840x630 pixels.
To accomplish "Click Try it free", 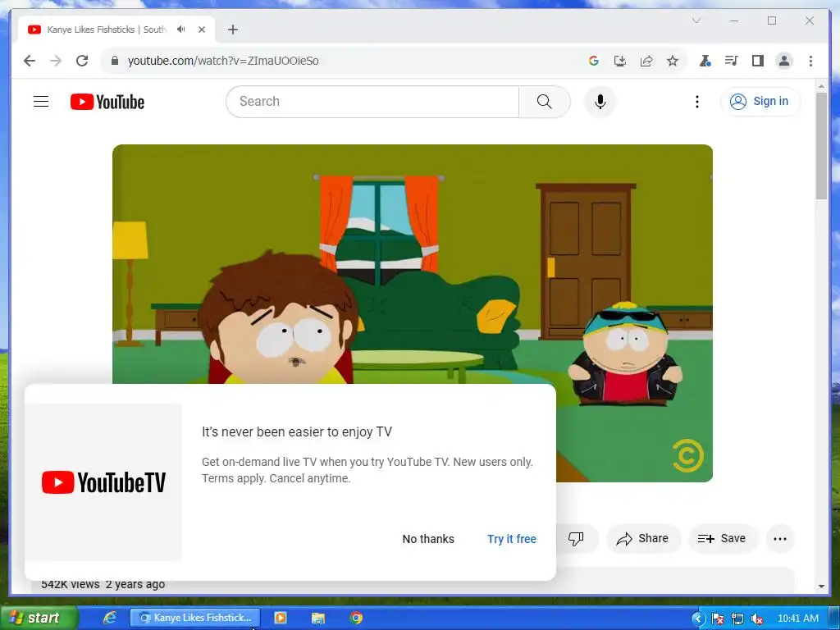I will (x=512, y=539).
